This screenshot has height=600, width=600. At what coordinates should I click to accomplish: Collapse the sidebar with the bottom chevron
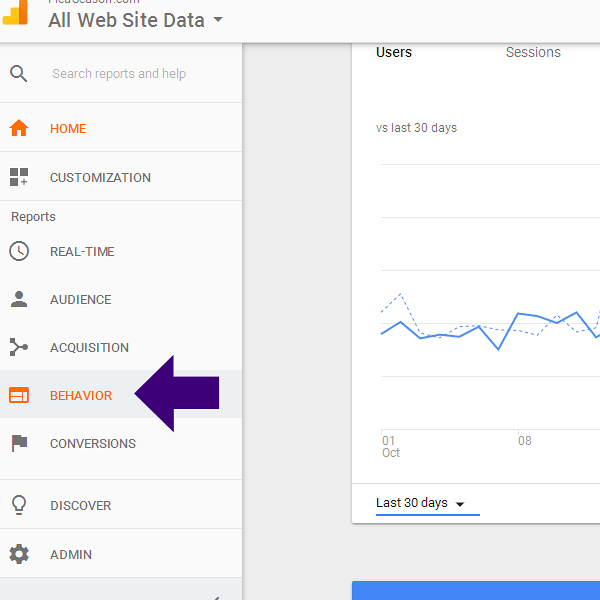click(216, 596)
